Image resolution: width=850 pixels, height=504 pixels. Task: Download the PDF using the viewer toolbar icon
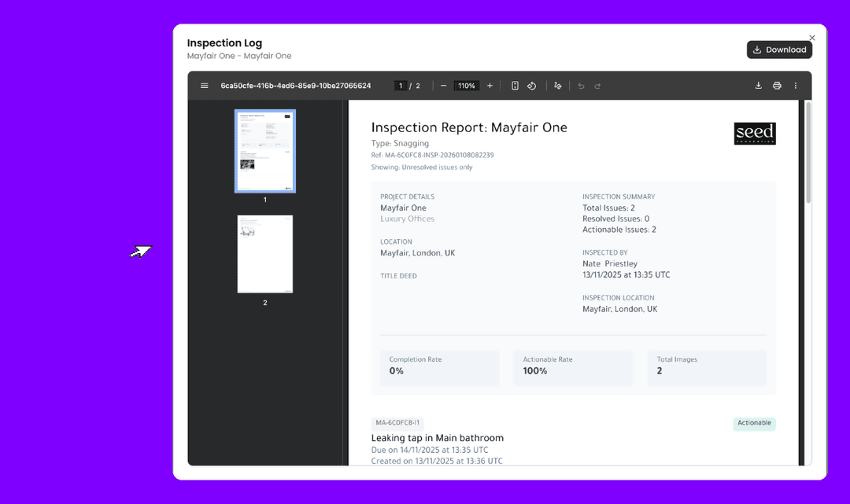point(758,86)
